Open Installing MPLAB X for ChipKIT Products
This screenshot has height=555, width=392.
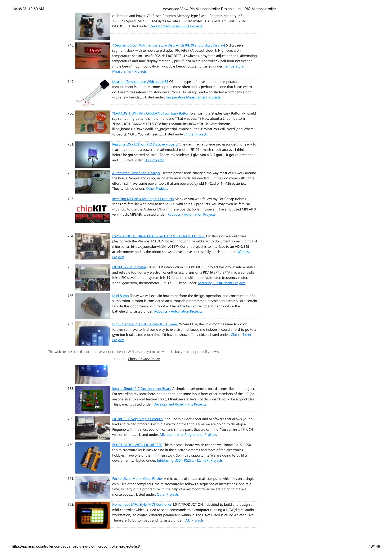(143, 199)
